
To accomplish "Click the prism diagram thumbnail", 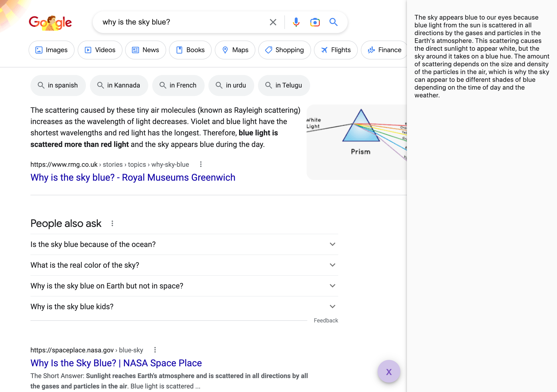I will tap(356, 142).
